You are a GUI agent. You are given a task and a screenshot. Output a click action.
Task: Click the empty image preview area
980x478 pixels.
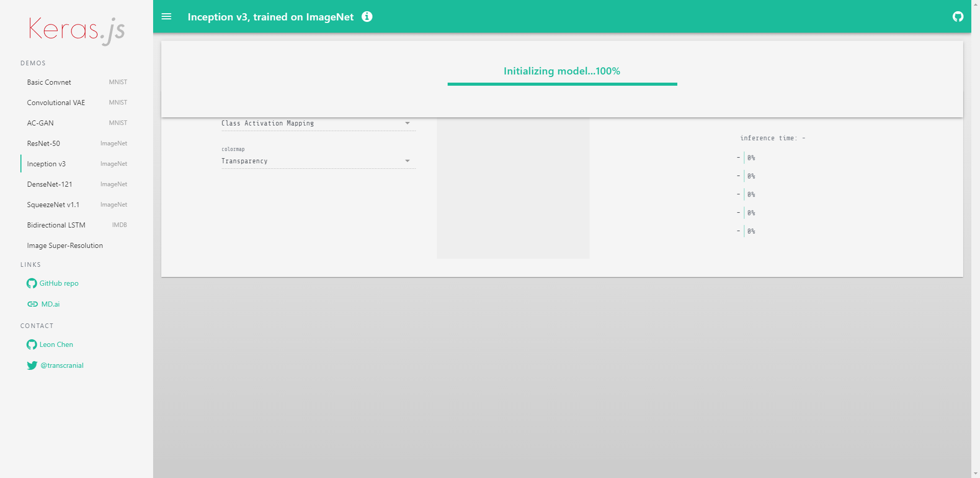pos(513,188)
